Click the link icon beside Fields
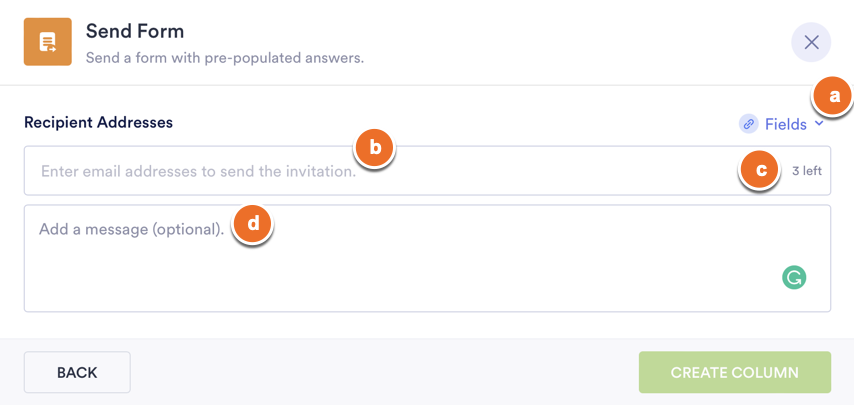Image resolution: width=854 pixels, height=405 pixels. click(749, 124)
